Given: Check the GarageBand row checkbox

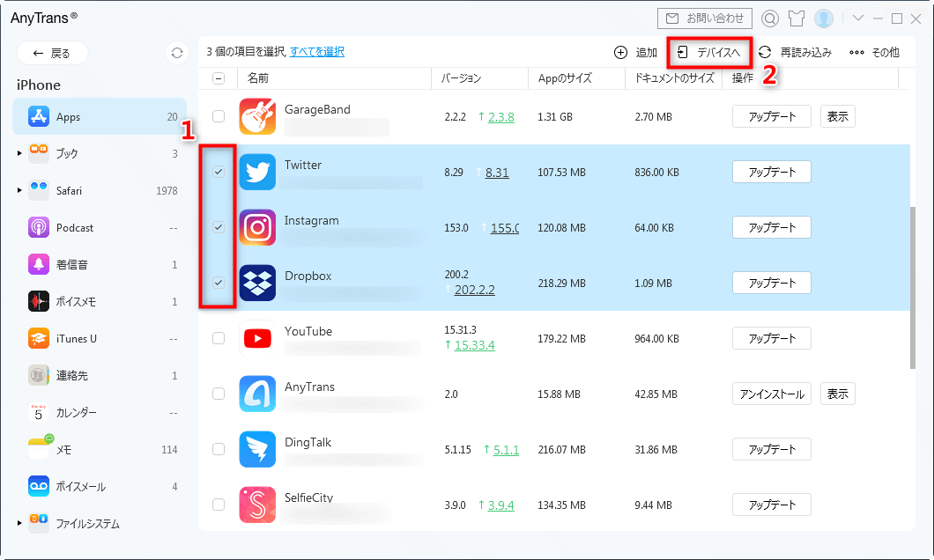Looking at the screenshot, I should pos(219,116).
